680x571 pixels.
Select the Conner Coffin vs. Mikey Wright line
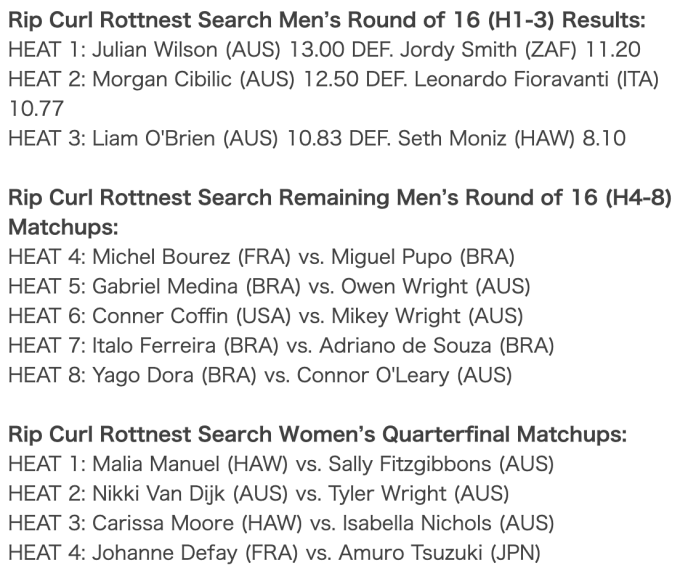click(x=266, y=316)
